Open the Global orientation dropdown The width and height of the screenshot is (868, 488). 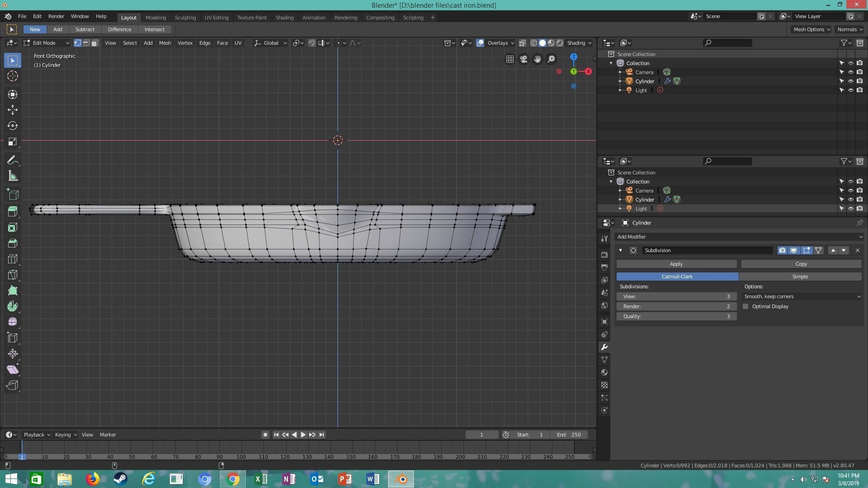(270, 43)
